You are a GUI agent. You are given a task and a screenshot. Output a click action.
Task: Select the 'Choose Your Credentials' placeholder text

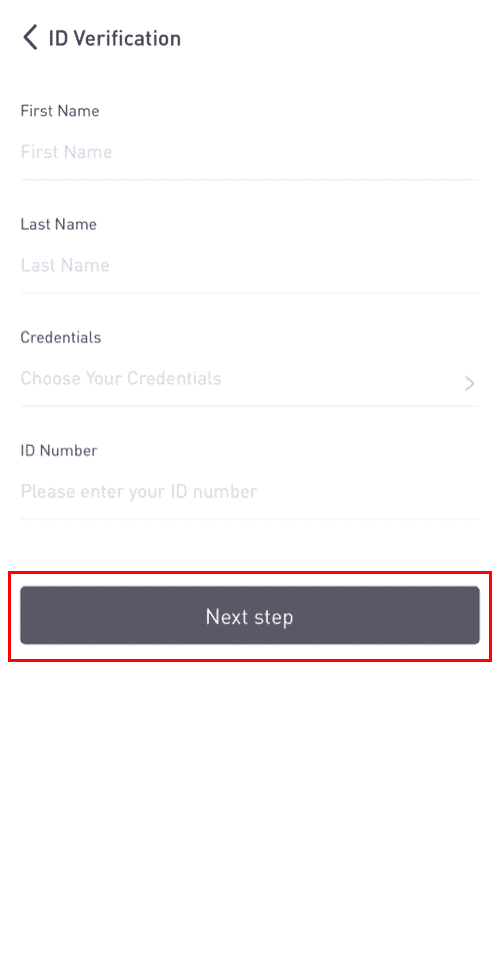tap(121, 378)
